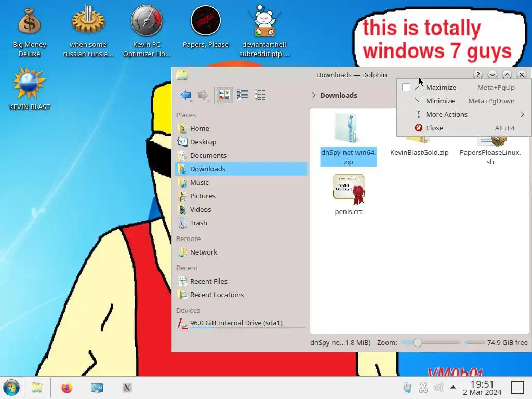Open the volume tray icon
532x399 pixels.
(x=438, y=388)
